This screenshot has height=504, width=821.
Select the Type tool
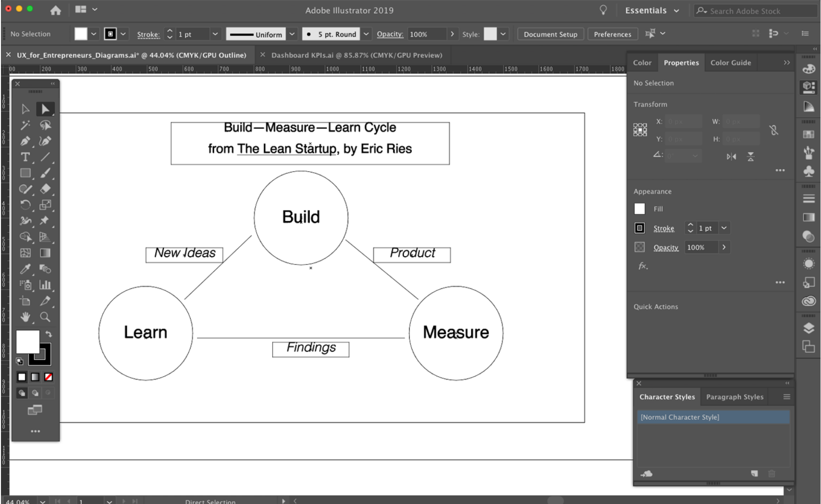[25, 157]
